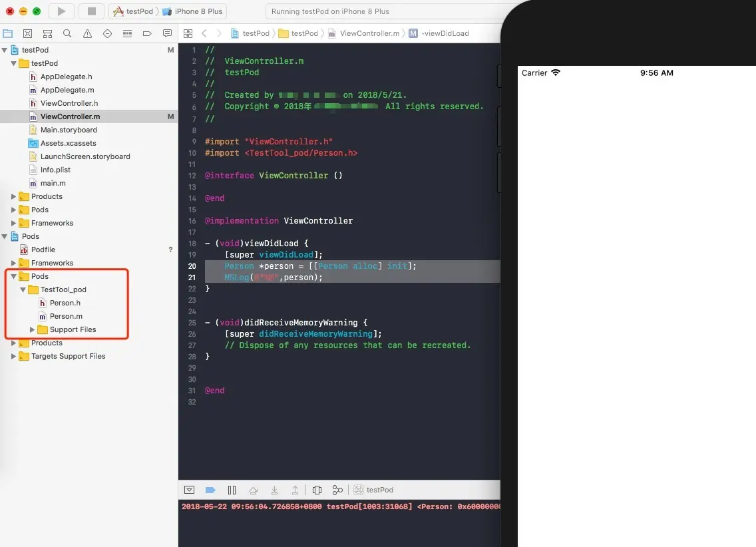The width and height of the screenshot is (756, 547).
Task: Pause program execution
Action: (x=232, y=490)
